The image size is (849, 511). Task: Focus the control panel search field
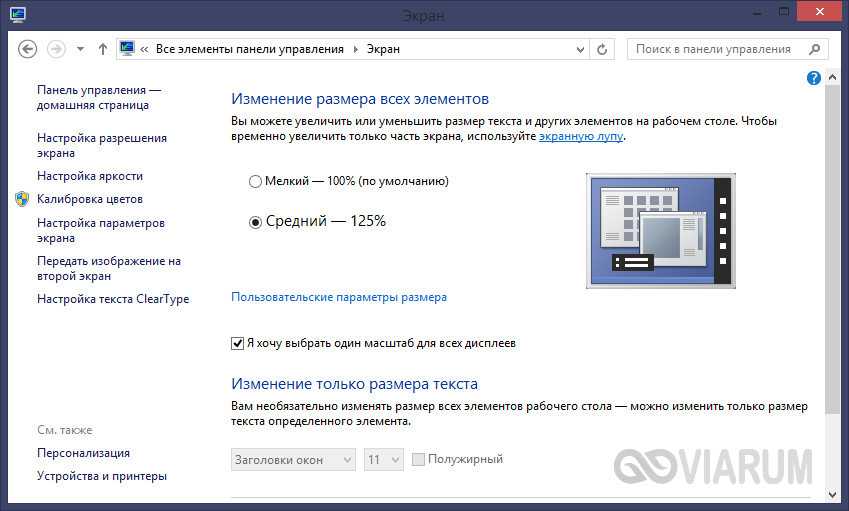click(x=728, y=49)
